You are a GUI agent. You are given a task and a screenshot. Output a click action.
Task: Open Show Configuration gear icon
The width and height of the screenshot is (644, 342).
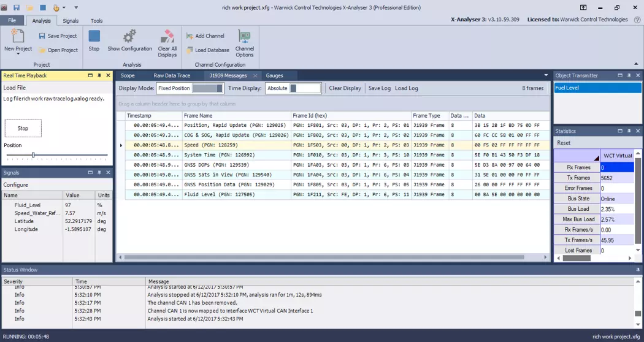pyautogui.click(x=129, y=37)
